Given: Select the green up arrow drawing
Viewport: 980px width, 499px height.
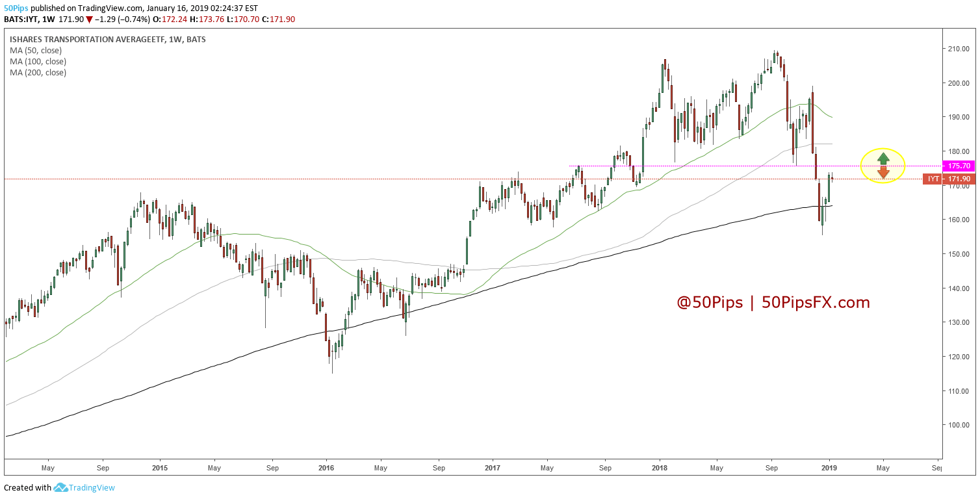Looking at the screenshot, I should point(883,158).
